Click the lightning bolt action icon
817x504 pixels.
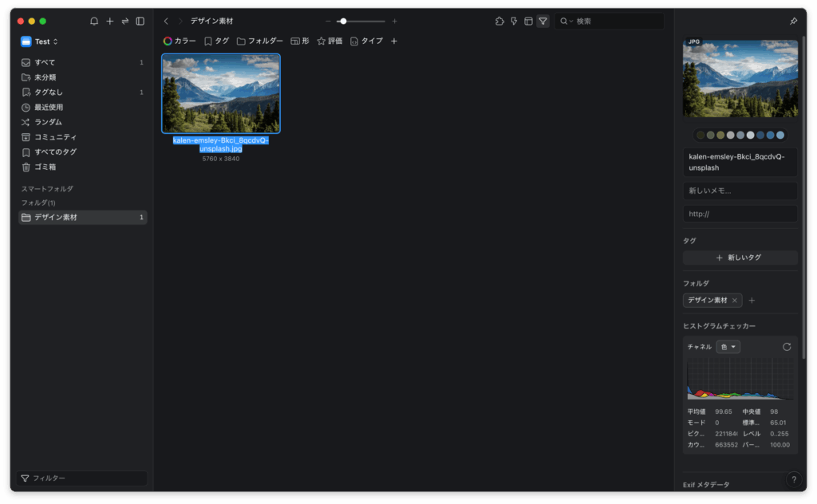point(514,22)
